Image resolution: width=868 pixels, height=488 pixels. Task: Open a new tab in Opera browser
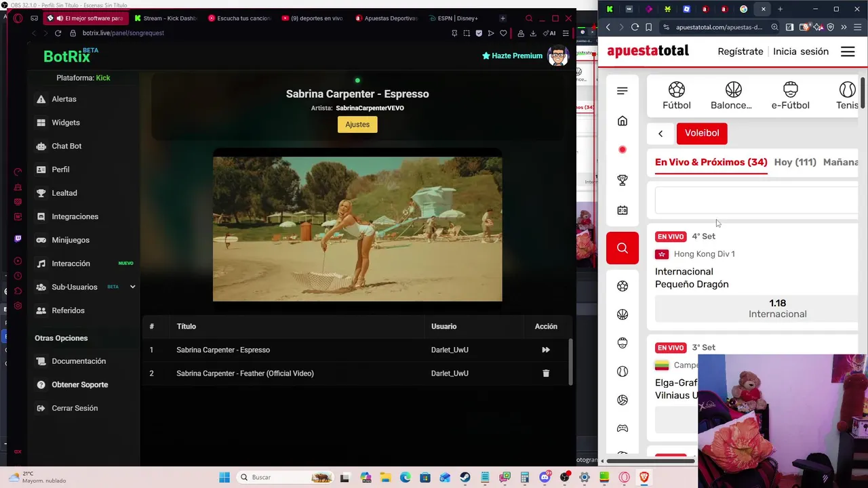click(502, 18)
